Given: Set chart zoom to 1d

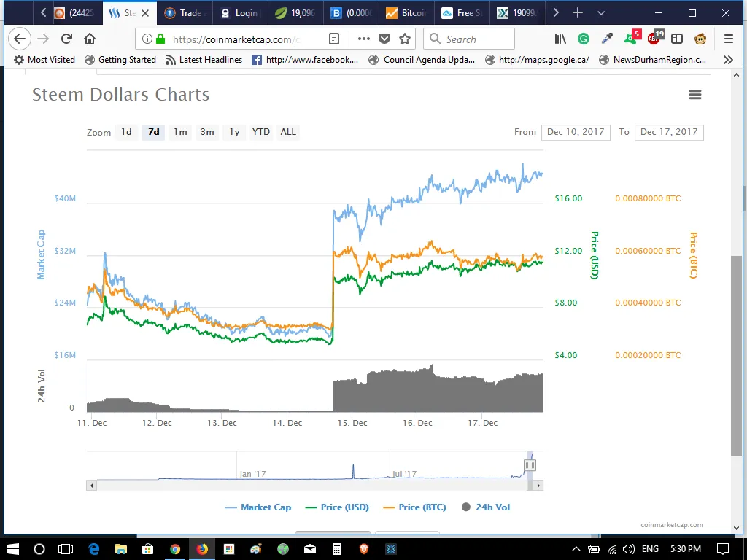Looking at the screenshot, I should 126,132.
